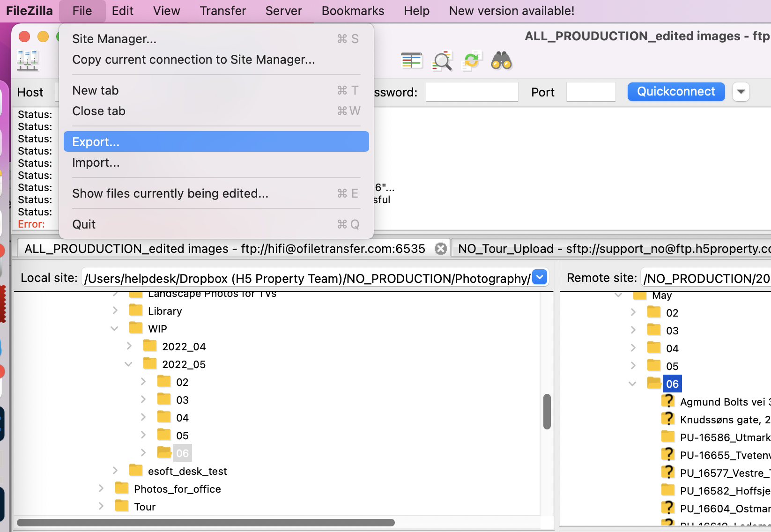Click the binoculars file search icon
The height and width of the screenshot is (532, 771).
pyautogui.click(x=501, y=61)
